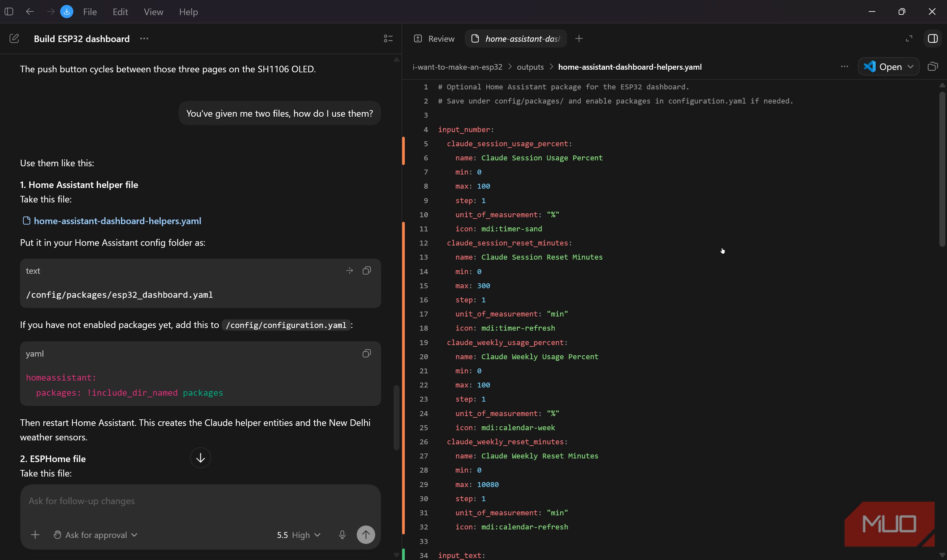This screenshot has height=560, width=947.
Task: Expand the Open in VS Code dropdown arrow
Action: [910, 67]
